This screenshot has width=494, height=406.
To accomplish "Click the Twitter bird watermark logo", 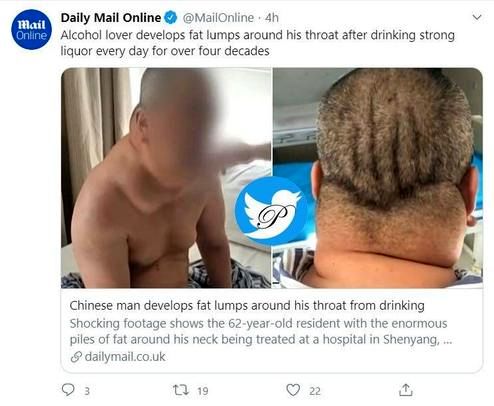I will (x=272, y=211).
